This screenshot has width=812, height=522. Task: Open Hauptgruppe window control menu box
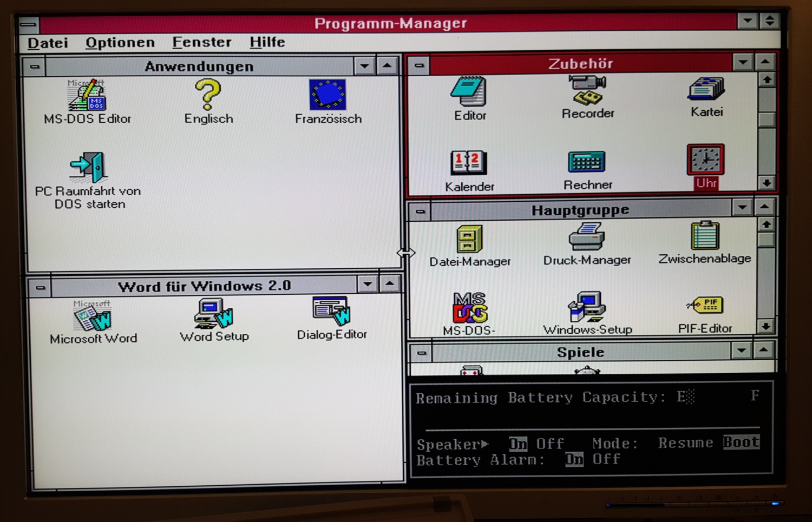pyautogui.click(x=420, y=211)
